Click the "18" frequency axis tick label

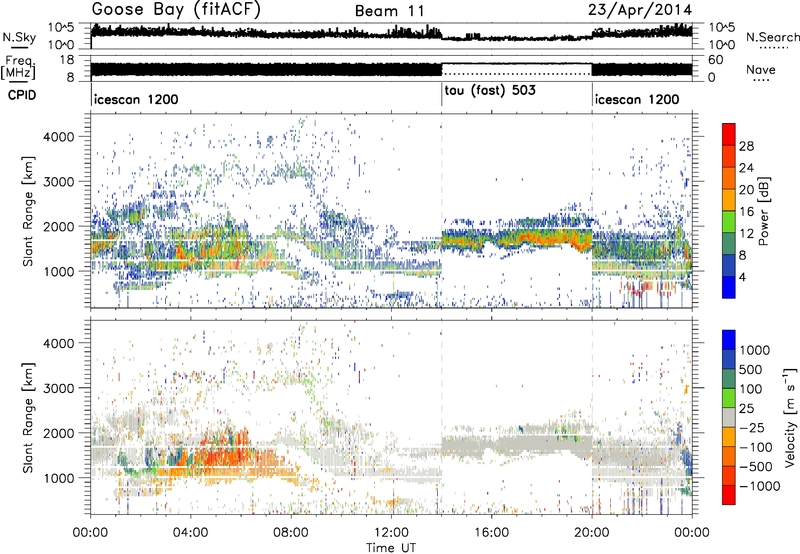(x=67, y=60)
